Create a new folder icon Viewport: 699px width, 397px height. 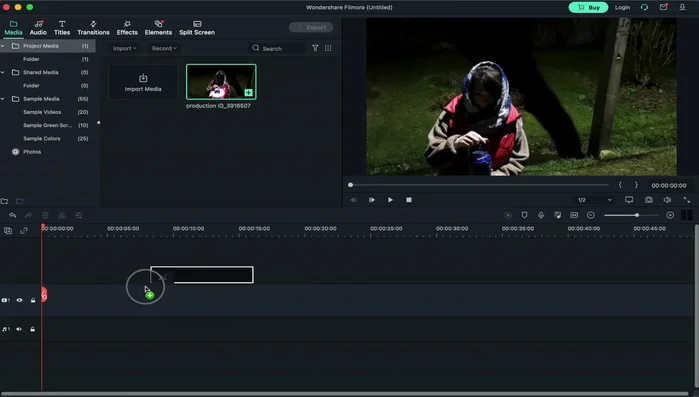coord(4,201)
